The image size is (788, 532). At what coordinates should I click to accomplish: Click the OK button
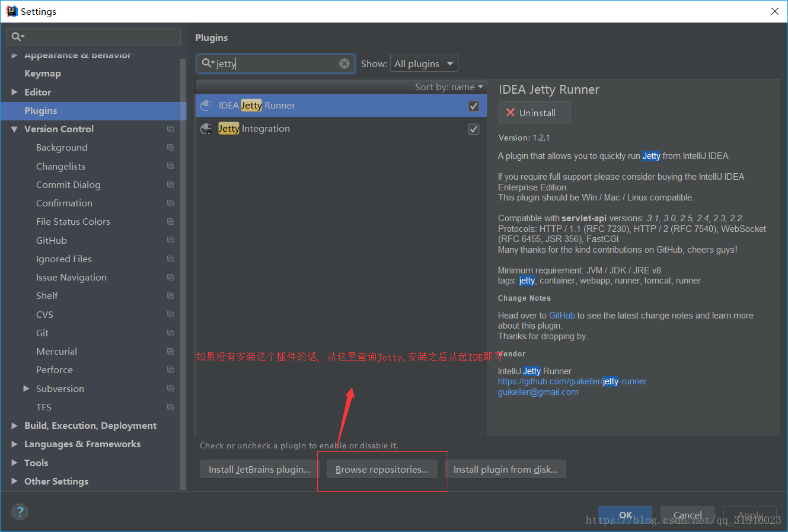coord(626,515)
